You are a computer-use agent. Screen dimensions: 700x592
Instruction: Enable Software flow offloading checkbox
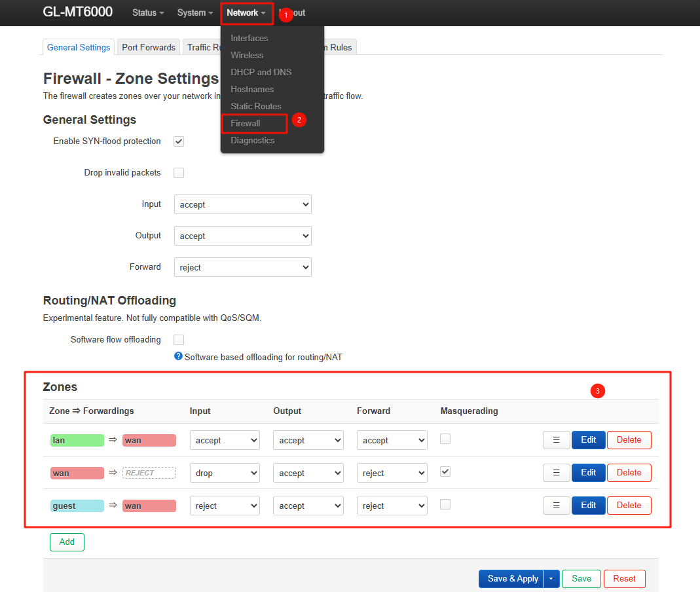pos(179,340)
